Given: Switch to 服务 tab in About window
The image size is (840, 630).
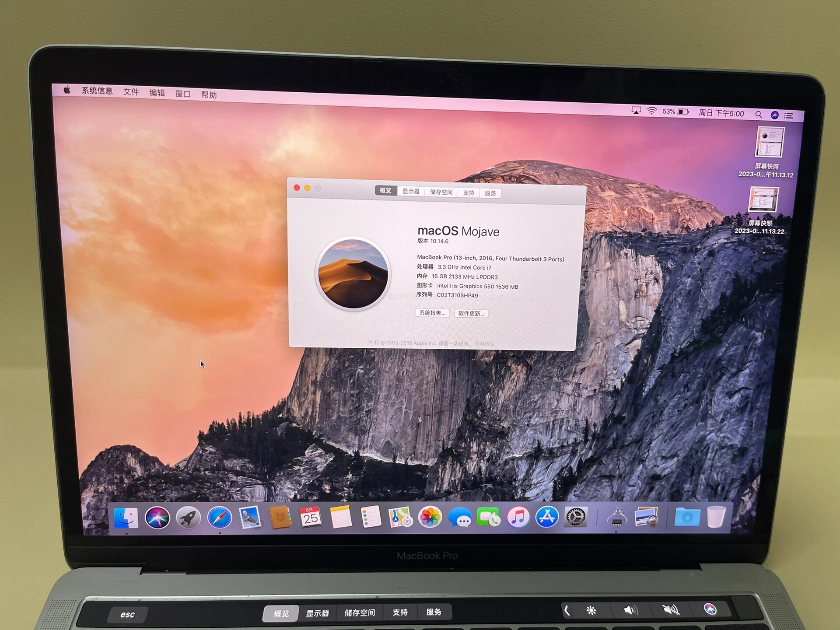Looking at the screenshot, I should (490, 193).
